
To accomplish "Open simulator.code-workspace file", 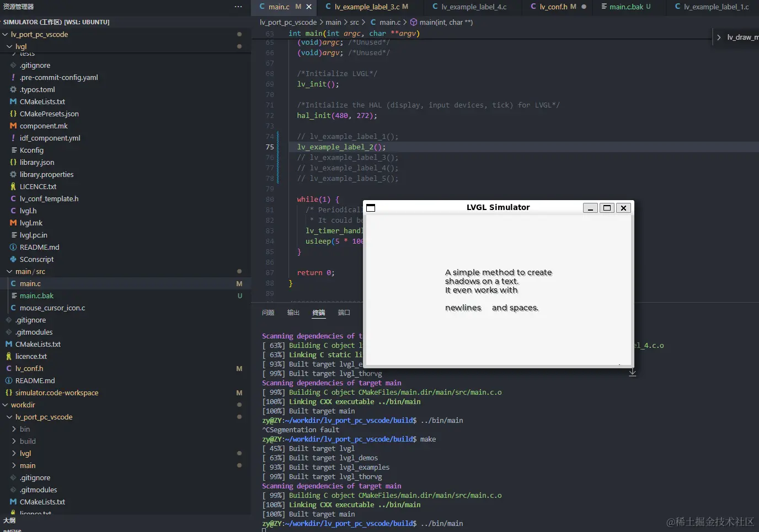I will click(57, 393).
